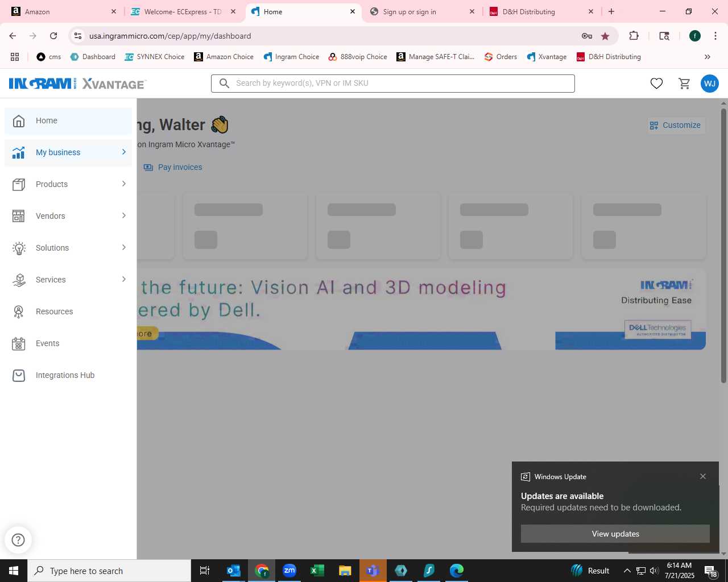Open the favorites heart icon
This screenshot has width=728, height=582.
[656, 84]
